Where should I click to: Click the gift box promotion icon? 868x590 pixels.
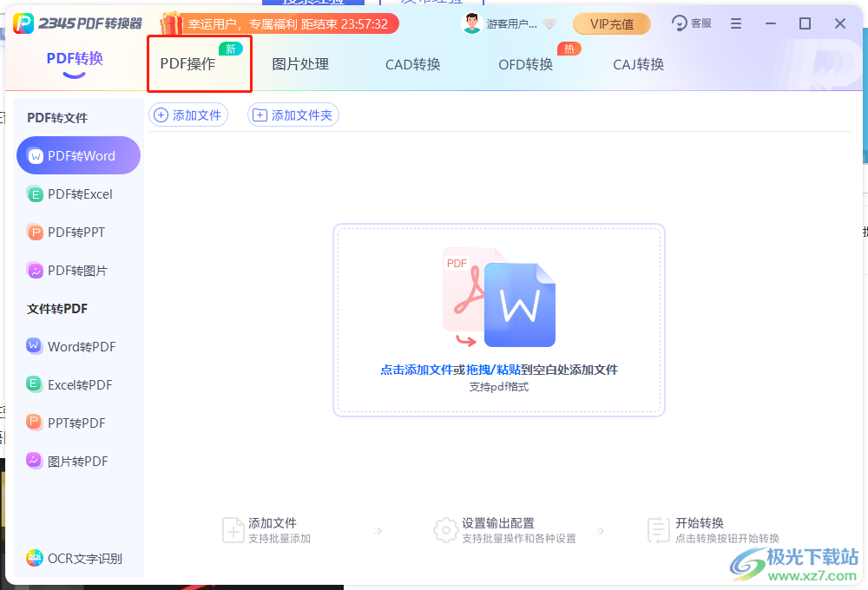pyautogui.click(x=170, y=23)
